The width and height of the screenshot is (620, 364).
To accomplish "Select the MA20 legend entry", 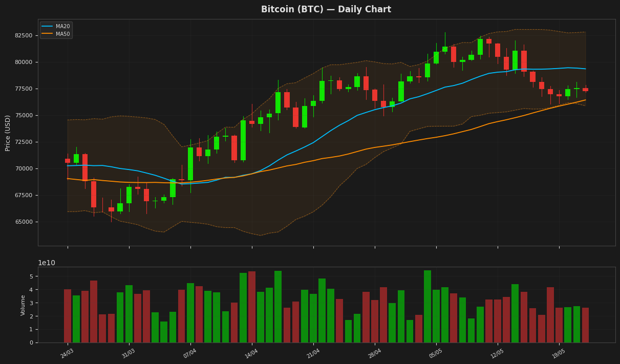I will [56, 26].
